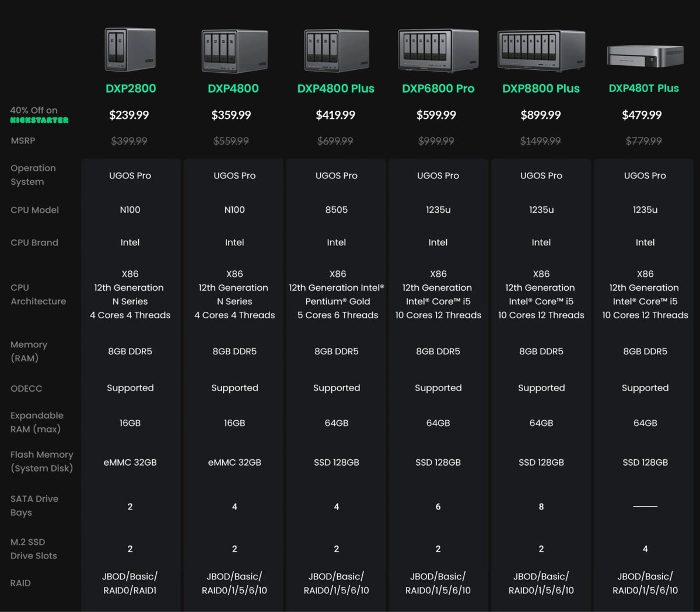Click the 8505 CPU model cell

click(337, 210)
